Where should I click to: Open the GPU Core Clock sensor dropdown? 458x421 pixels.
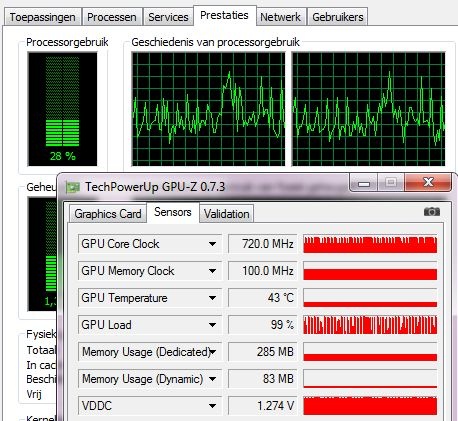212,244
